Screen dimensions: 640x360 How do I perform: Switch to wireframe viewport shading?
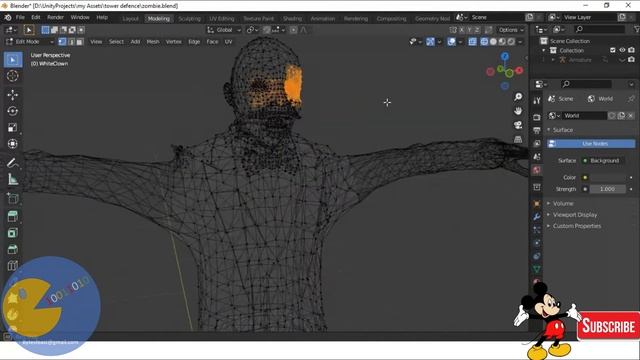coord(484,42)
